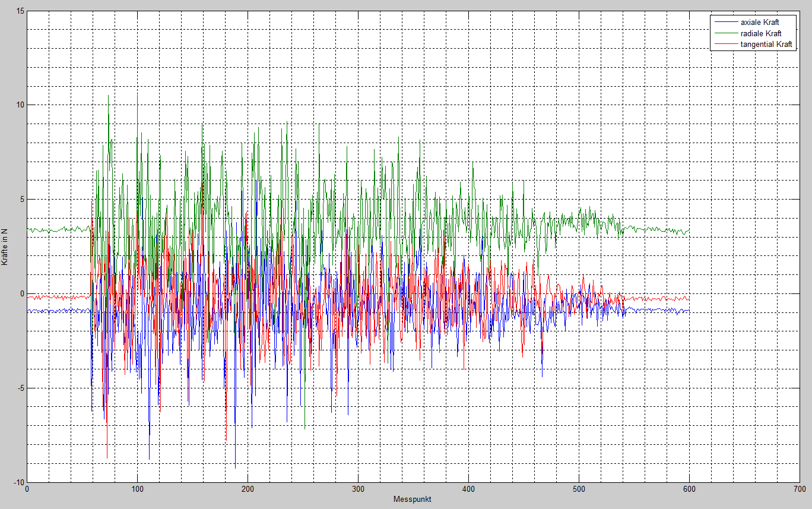
Task: Click the y-axis tick label 5
Action: coord(21,200)
